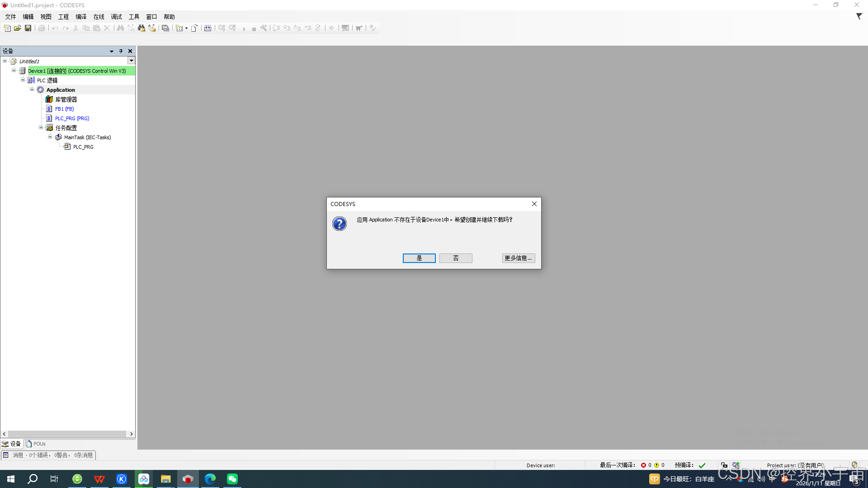
Task: Click the Open Project folder icon
Action: (x=18, y=28)
